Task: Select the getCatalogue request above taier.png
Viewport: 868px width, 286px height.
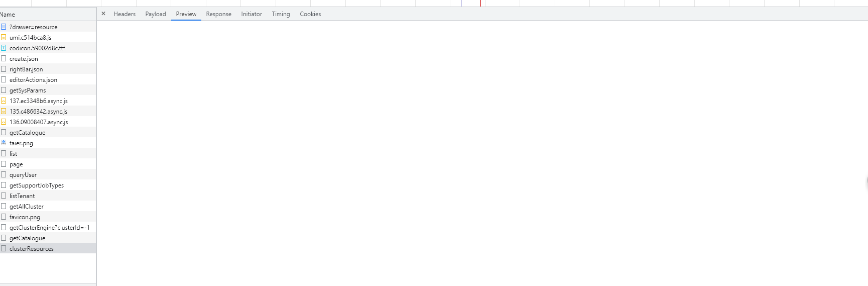Action: coord(48,133)
